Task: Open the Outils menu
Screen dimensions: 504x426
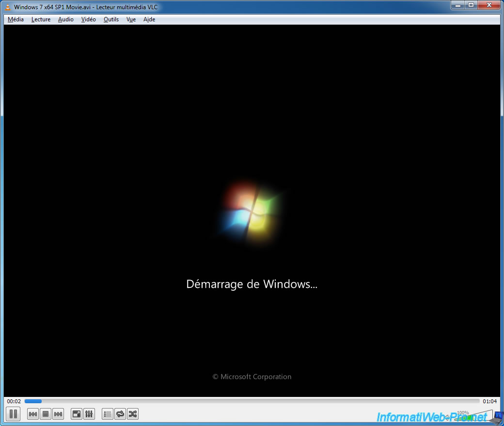Action: click(x=111, y=19)
